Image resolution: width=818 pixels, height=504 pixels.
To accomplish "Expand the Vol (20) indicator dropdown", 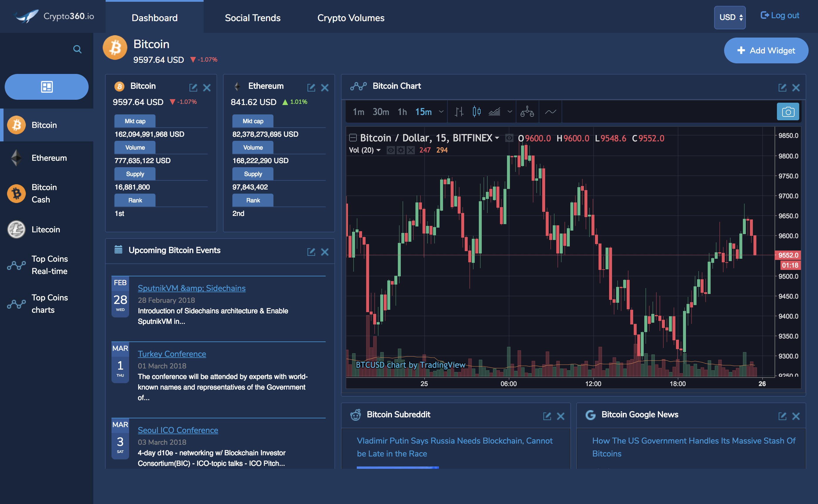I will coord(378,150).
